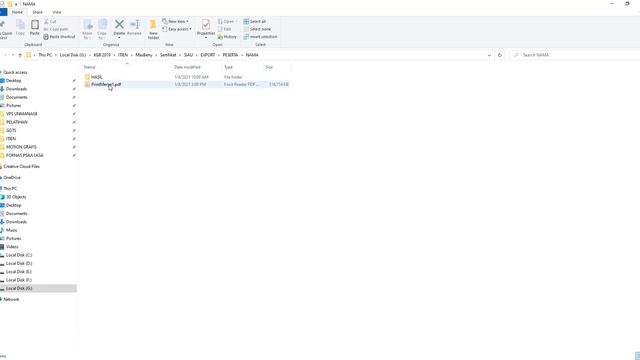Open Local Disk (D:) in sidebar
The height and width of the screenshot is (360, 640).
(x=19, y=263)
